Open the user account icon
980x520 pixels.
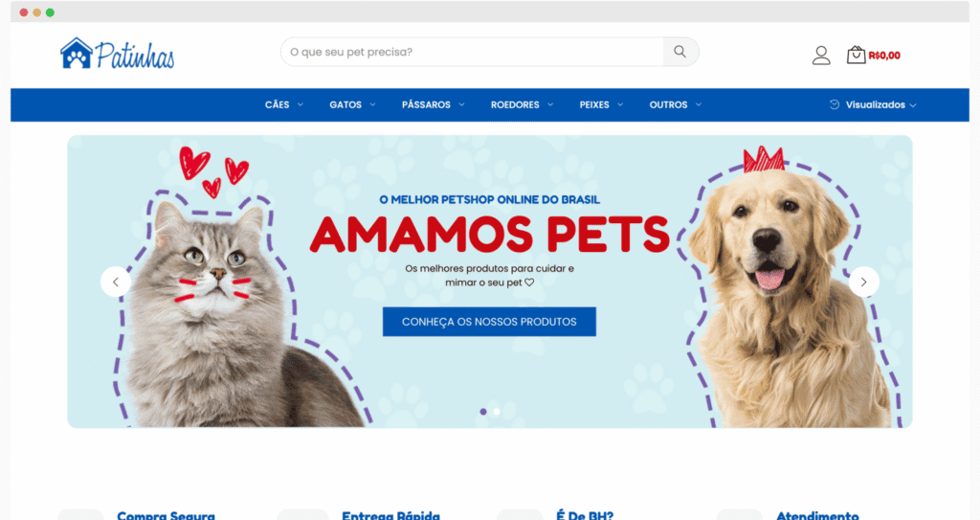821,56
